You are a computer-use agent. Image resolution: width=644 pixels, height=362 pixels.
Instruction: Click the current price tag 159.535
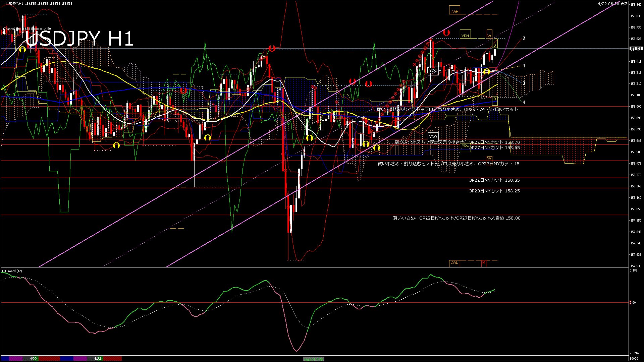(x=636, y=49)
